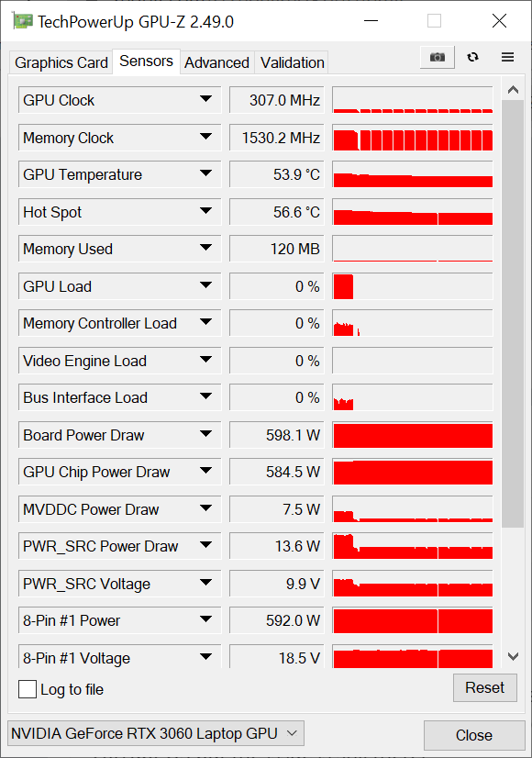This screenshot has height=758, width=532.
Task: Take a screenshot with the camera icon
Action: pos(437,56)
